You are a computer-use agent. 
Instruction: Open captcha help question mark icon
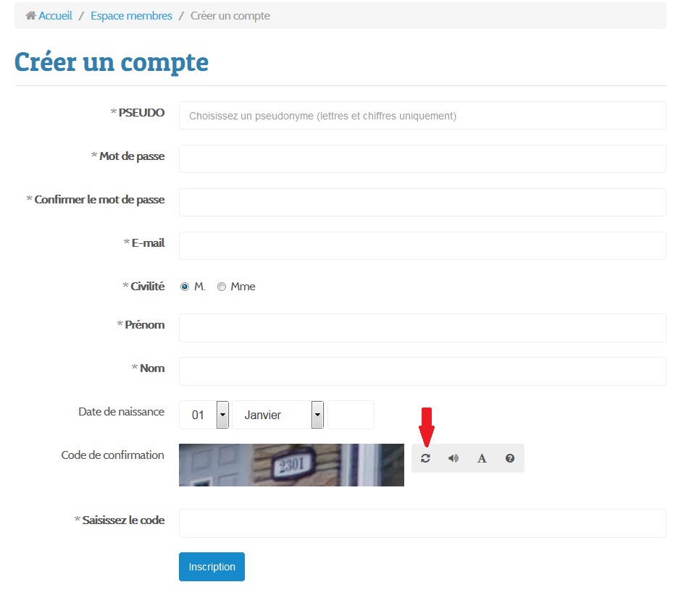(510, 458)
